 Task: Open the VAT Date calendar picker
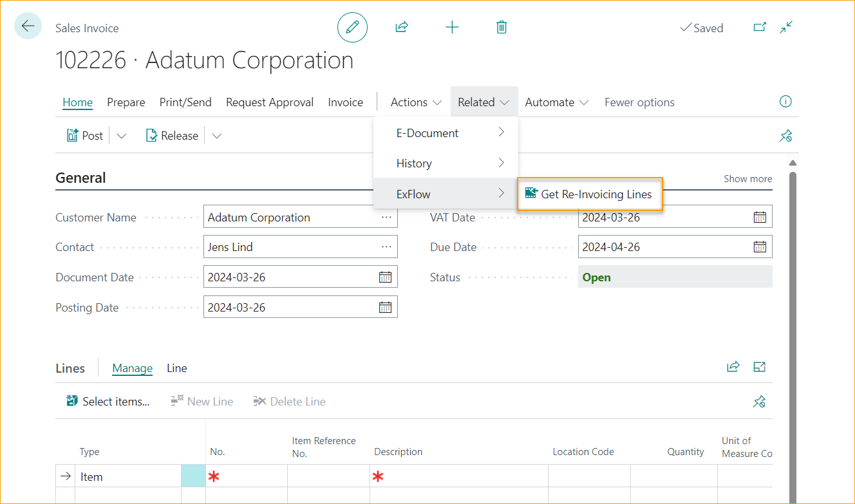pyautogui.click(x=760, y=217)
